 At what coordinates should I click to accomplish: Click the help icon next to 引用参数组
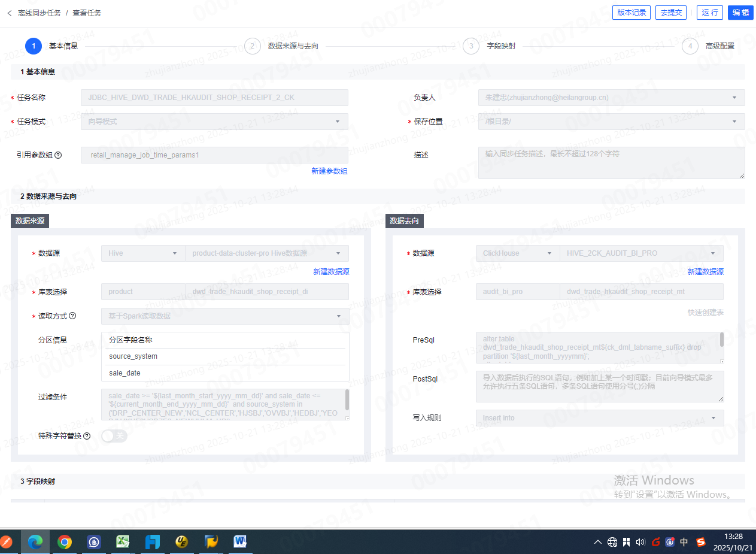coord(58,155)
